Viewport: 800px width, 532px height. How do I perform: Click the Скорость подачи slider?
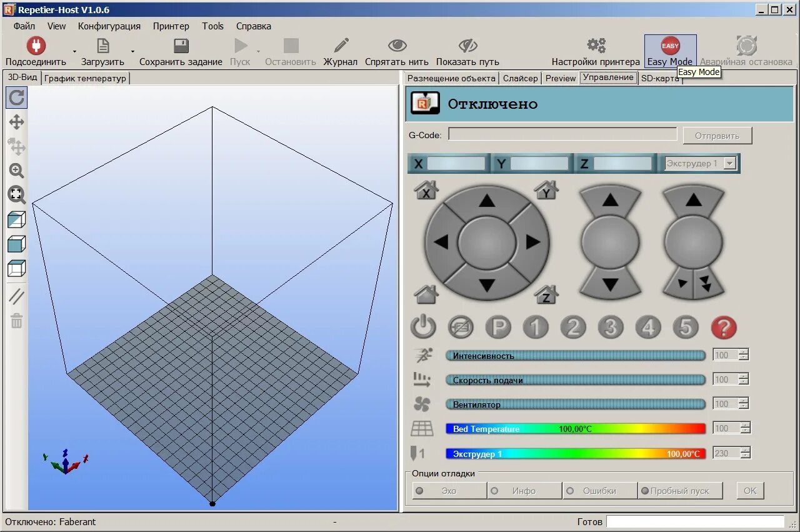pos(576,379)
